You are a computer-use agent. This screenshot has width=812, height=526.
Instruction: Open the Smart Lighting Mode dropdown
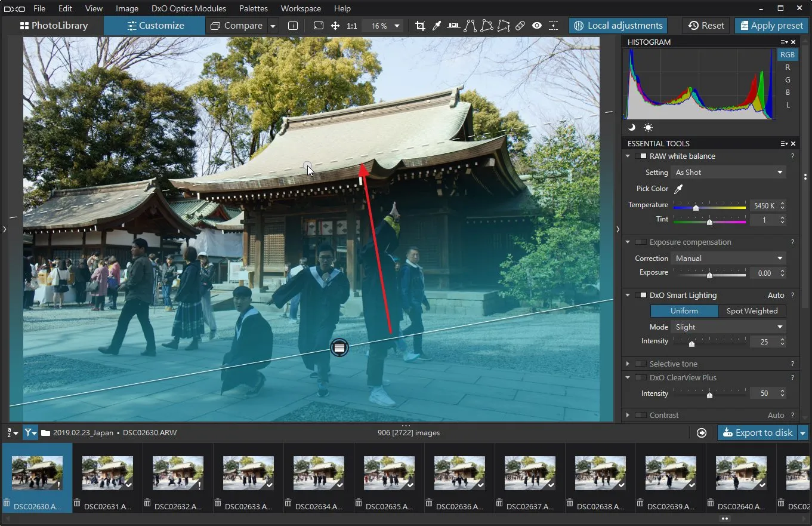point(728,327)
